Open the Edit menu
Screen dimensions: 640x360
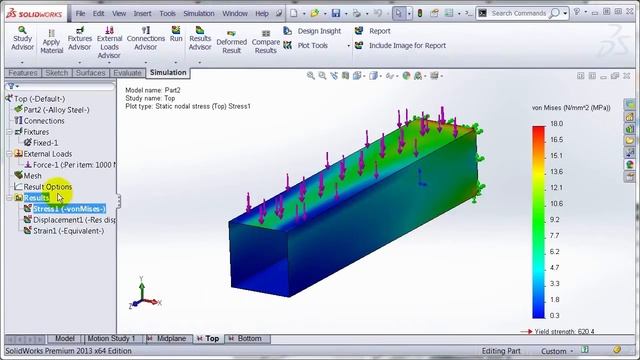[98, 13]
